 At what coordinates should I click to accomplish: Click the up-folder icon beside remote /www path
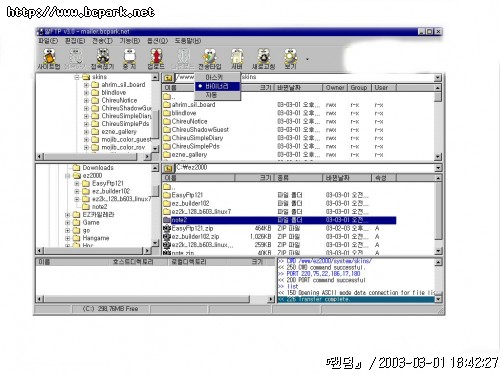click(x=168, y=78)
